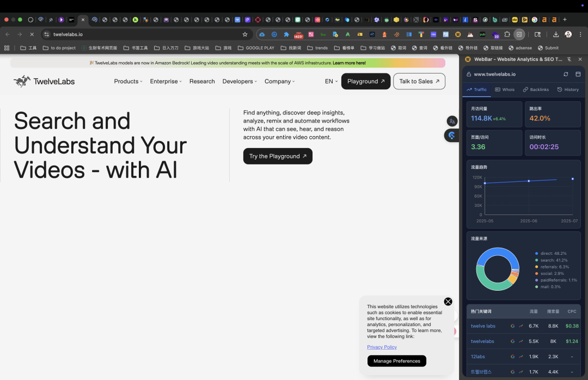Image resolution: width=588 pixels, height=380 pixels.
Task: Click the WebBar panel layout icon
Action: 578,74
